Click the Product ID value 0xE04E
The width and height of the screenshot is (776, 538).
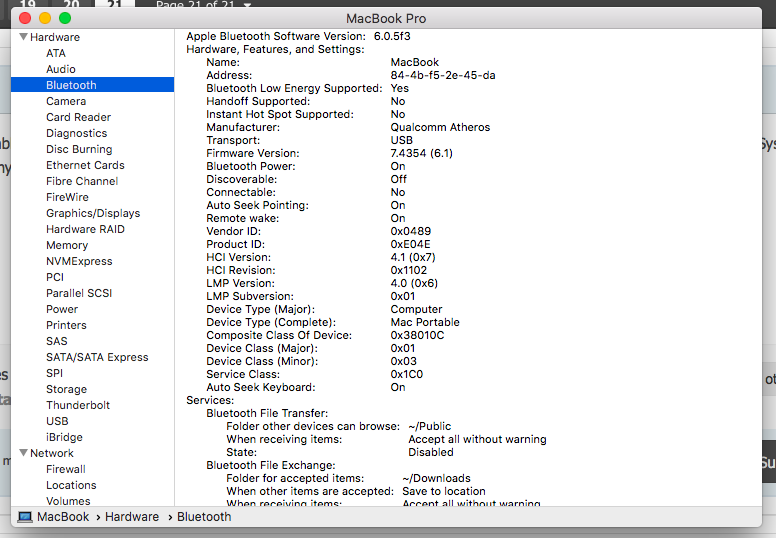[x=411, y=244]
